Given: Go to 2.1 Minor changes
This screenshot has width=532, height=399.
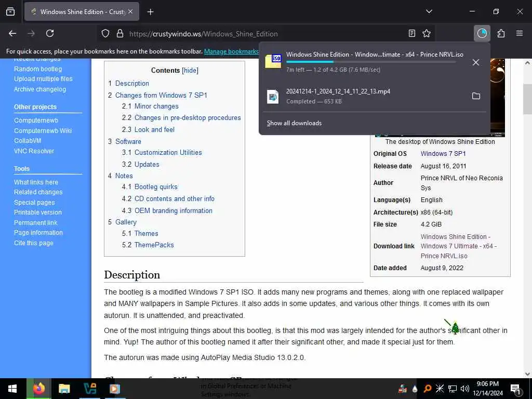Looking at the screenshot, I should tap(156, 106).
